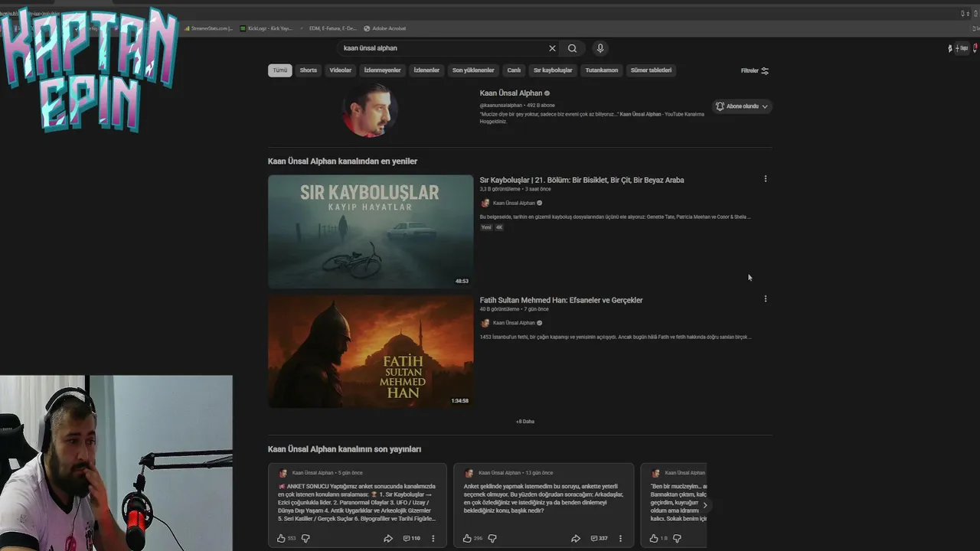Open the Filtreler filter options
Image resolution: width=980 pixels, height=551 pixels.
click(755, 70)
